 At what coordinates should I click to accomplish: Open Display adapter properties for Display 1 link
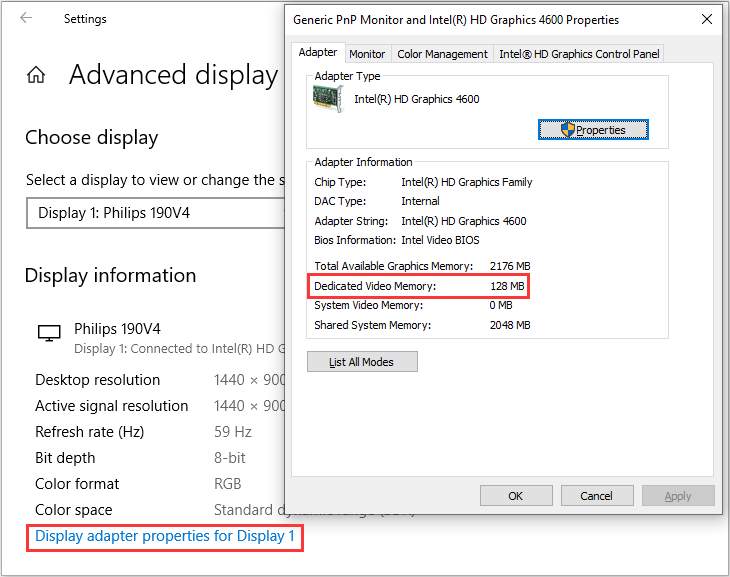(165, 536)
